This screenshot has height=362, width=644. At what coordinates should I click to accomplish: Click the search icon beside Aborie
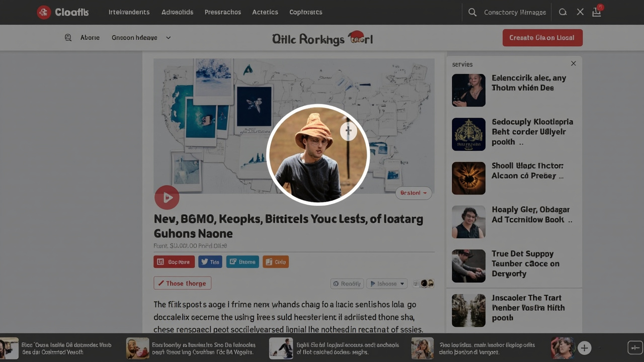click(68, 37)
